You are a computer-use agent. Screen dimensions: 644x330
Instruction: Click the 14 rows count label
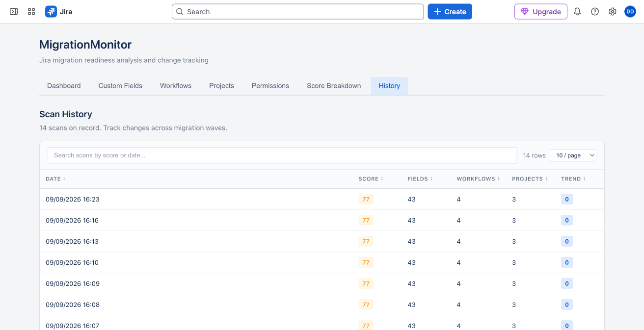535,155
